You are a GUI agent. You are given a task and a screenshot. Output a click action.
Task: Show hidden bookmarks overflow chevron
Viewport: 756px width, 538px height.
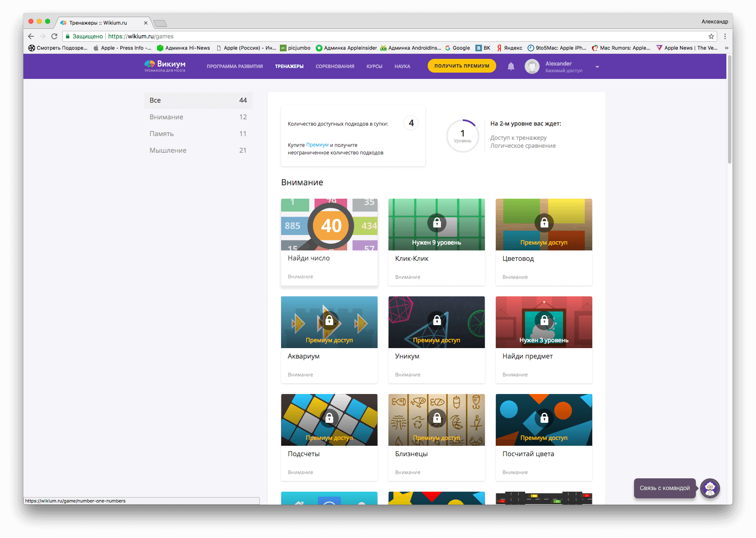tap(726, 48)
